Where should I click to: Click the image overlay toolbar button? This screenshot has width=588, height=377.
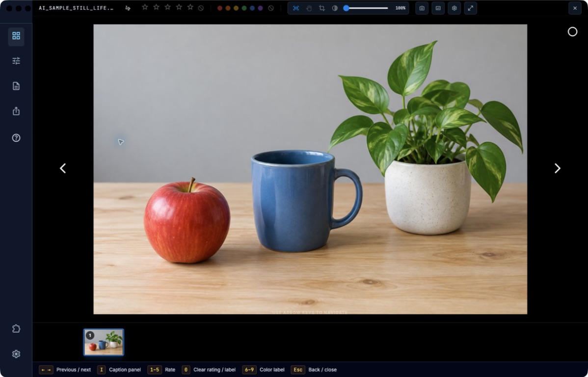(438, 8)
